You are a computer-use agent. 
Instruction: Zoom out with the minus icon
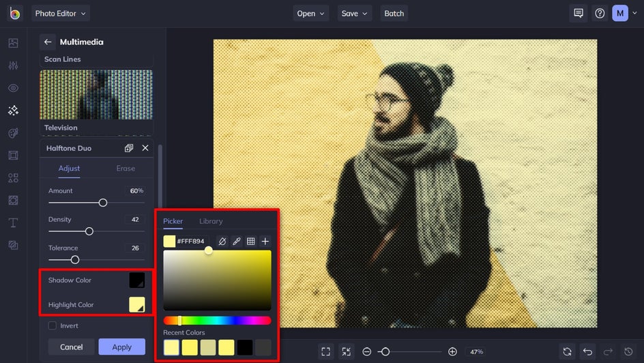point(367,351)
